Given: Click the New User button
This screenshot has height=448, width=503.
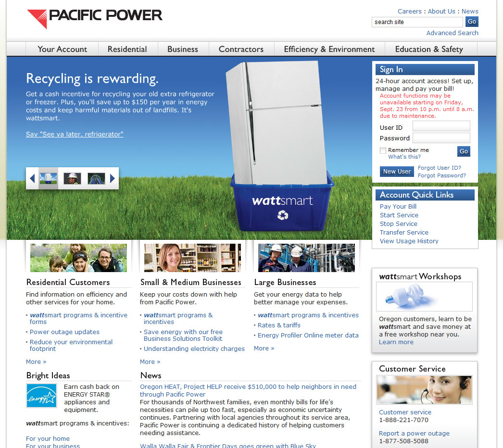Looking at the screenshot, I should (397, 172).
